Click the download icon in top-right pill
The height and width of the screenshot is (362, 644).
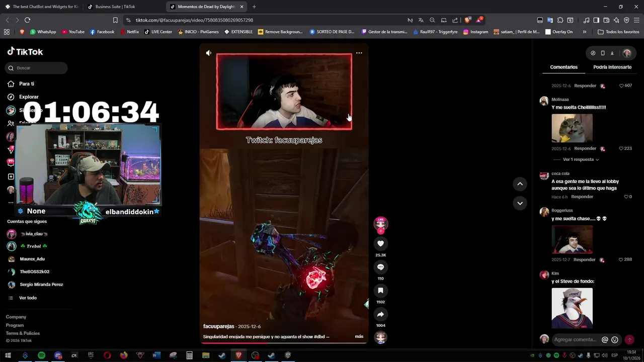(x=612, y=53)
